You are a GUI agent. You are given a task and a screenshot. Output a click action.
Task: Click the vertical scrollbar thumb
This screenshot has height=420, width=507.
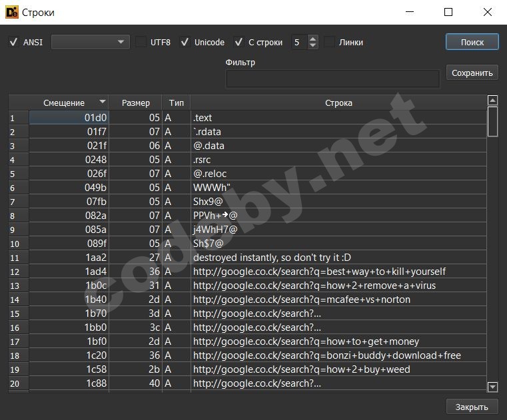(492, 122)
